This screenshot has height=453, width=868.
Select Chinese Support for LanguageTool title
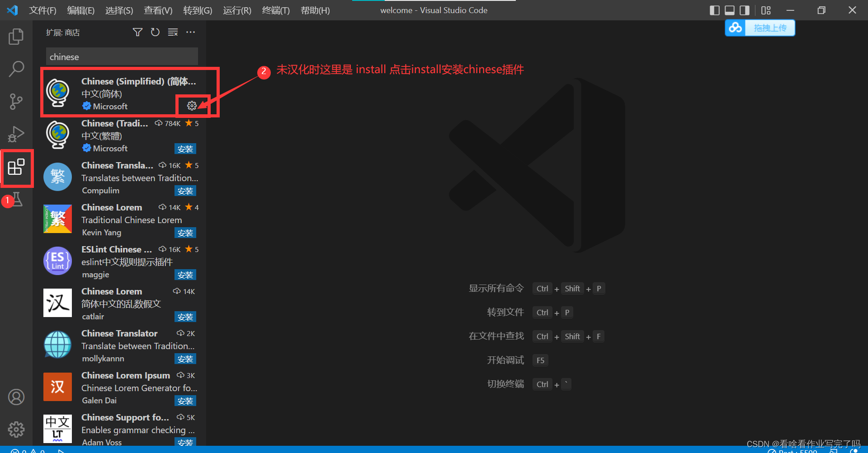pos(125,417)
